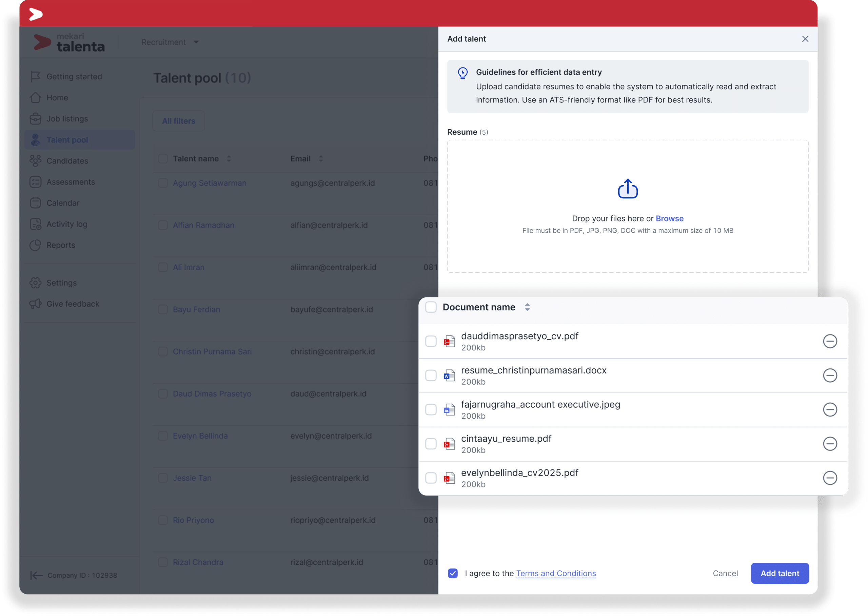Click the upload icon in drop zone

click(627, 189)
